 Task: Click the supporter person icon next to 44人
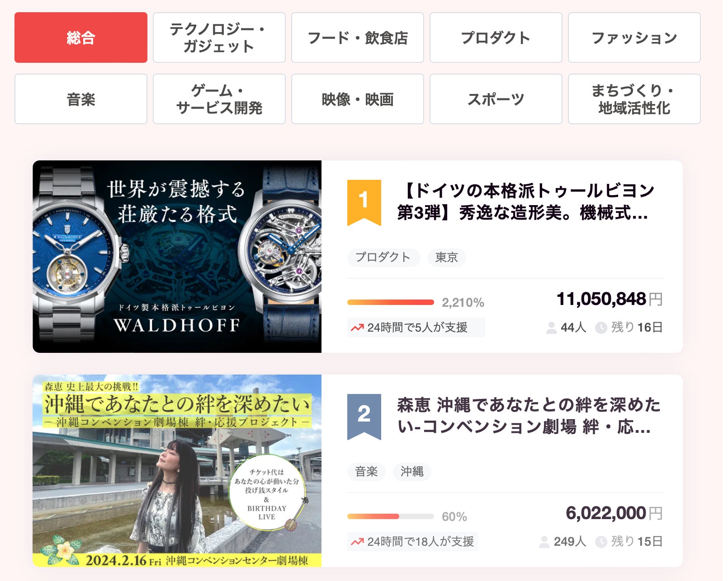pos(551,328)
